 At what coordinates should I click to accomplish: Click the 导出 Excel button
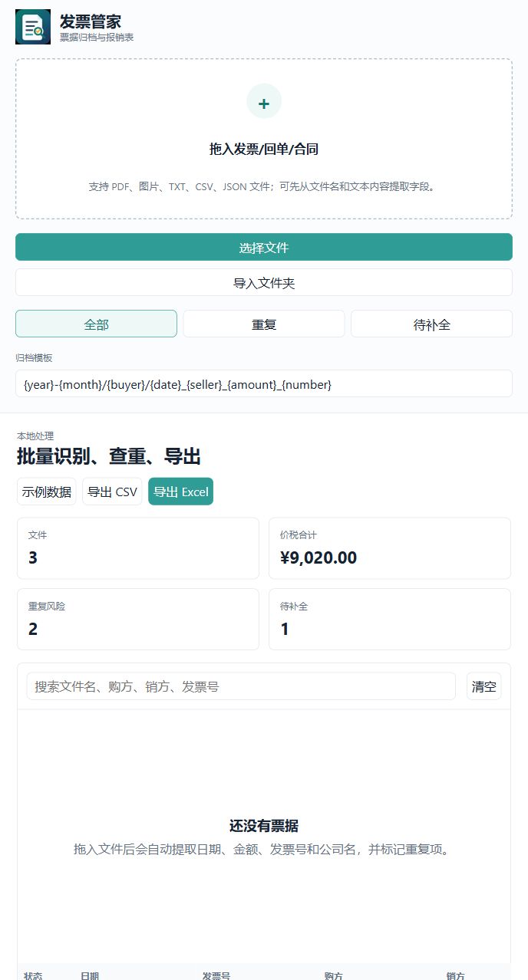pos(180,492)
